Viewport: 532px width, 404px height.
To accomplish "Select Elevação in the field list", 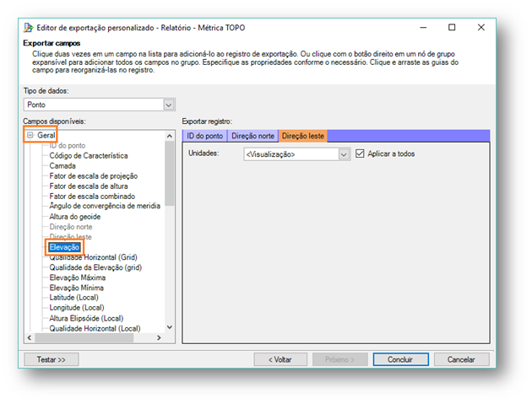I will (65, 247).
